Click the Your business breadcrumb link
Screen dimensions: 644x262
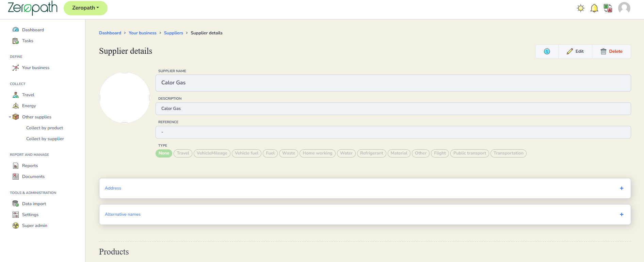point(143,33)
